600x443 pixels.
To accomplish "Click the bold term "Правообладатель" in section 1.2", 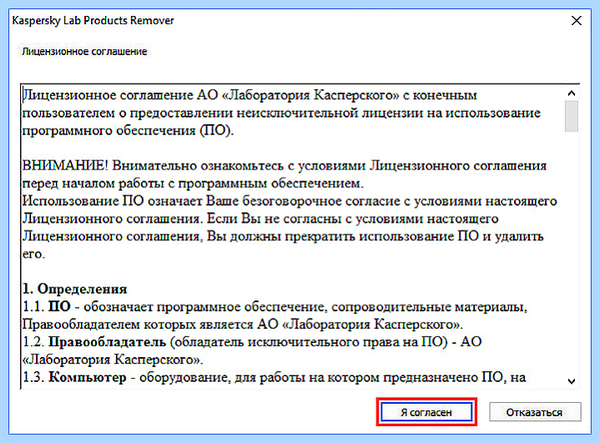I will 107,342.
